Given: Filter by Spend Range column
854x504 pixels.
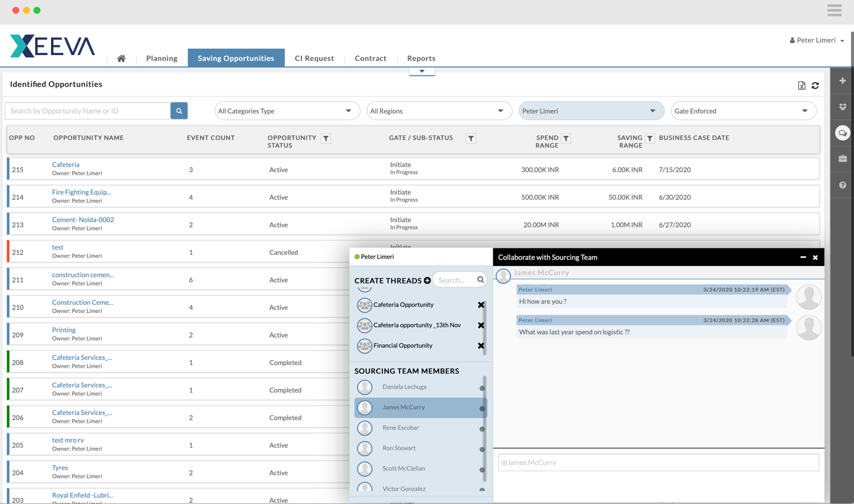Looking at the screenshot, I should pos(566,138).
